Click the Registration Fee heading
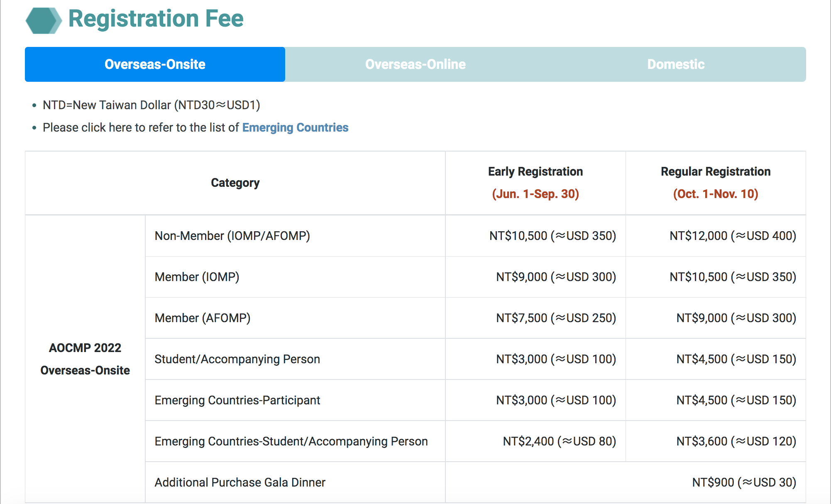Viewport: 831px width, 504px height. tap(156, 19)
